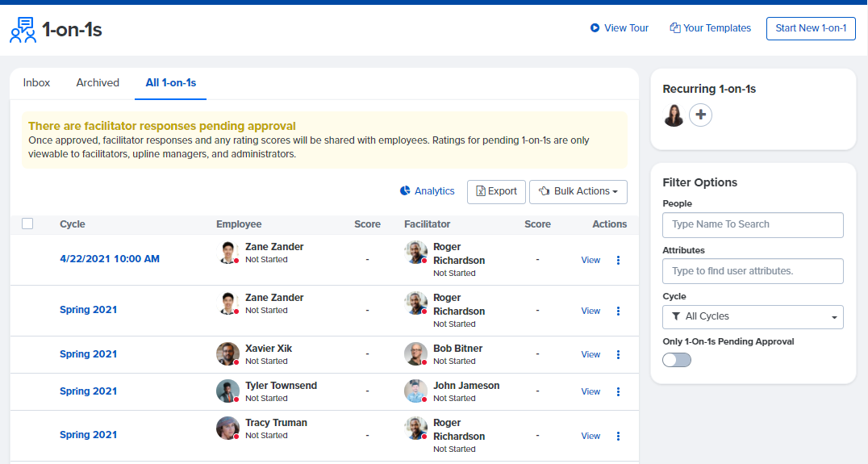The image size is (868, 464).
Task: Click the Facilitator column header
Action: 427,224
